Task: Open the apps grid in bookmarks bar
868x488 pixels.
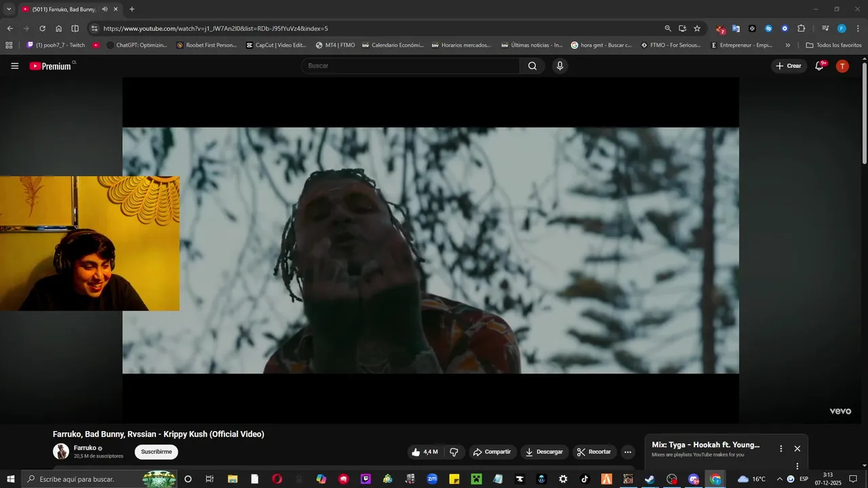Action: (x=9, y=45)
